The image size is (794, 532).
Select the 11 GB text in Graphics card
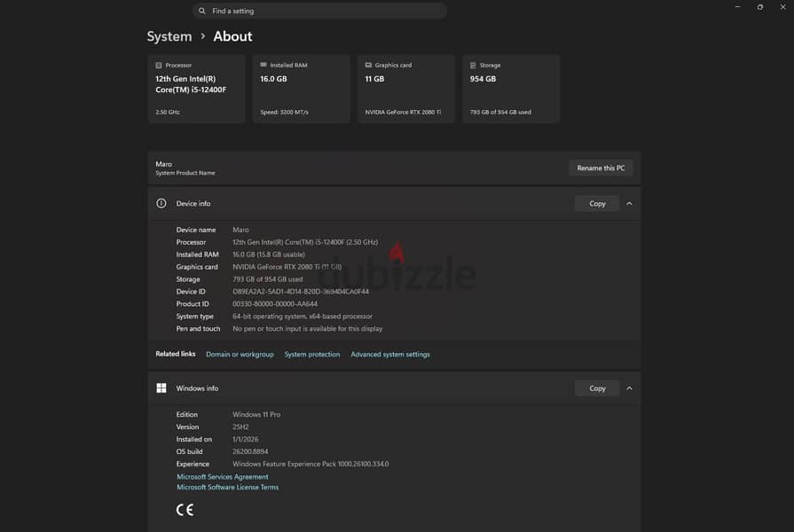(x=374, y=79)
